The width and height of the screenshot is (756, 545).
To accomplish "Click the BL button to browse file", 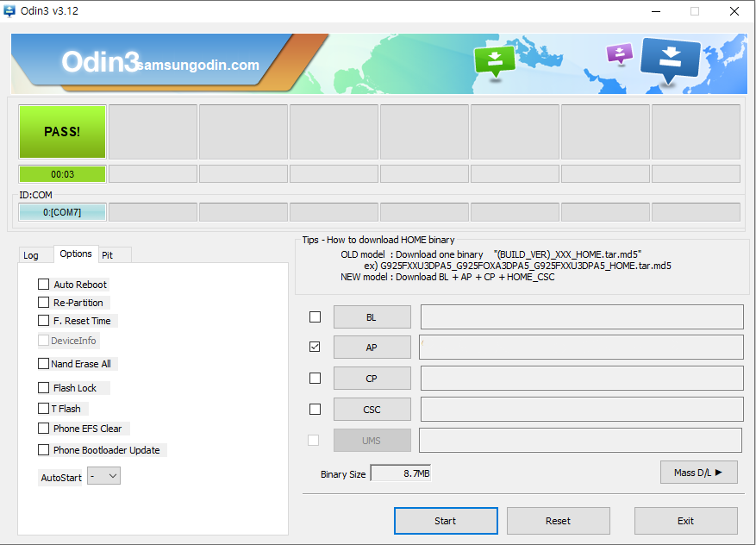I will (372, 317).
